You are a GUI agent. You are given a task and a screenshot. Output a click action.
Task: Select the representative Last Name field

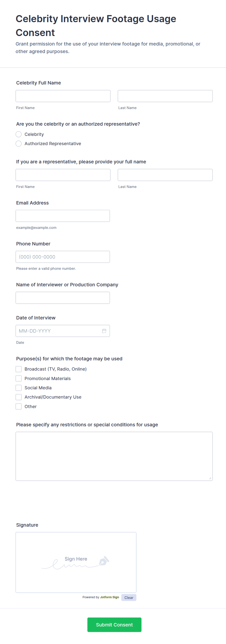[x=165, y=175]
